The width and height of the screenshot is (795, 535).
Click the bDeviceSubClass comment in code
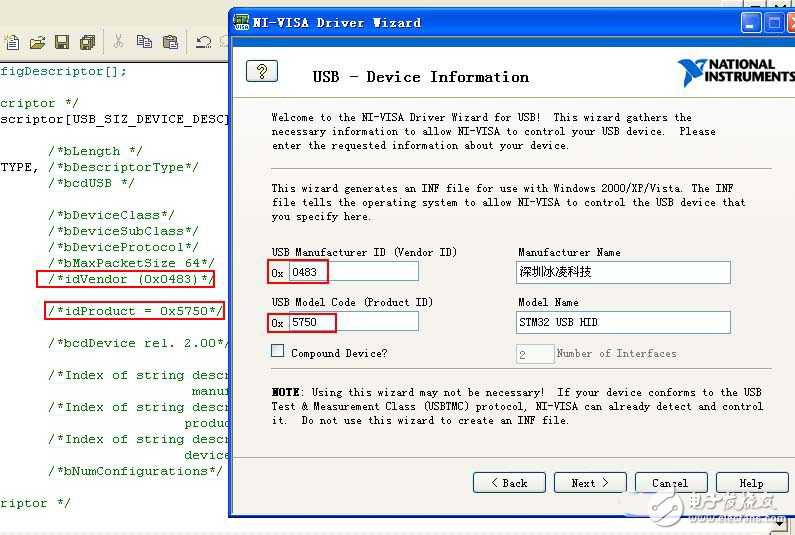123,231
